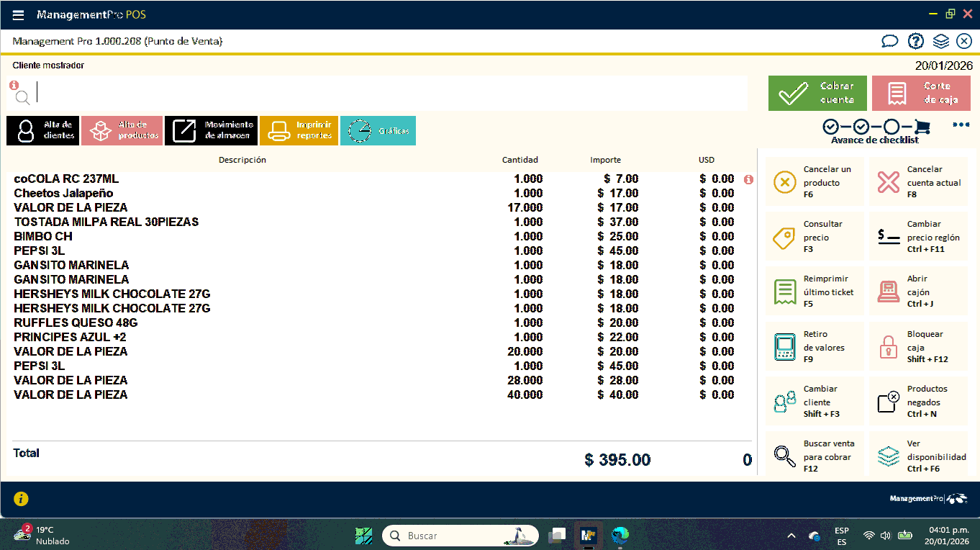Click Cancelar un producto icon
This screenshot has height=550, width=980.
(x=784, y=183)
